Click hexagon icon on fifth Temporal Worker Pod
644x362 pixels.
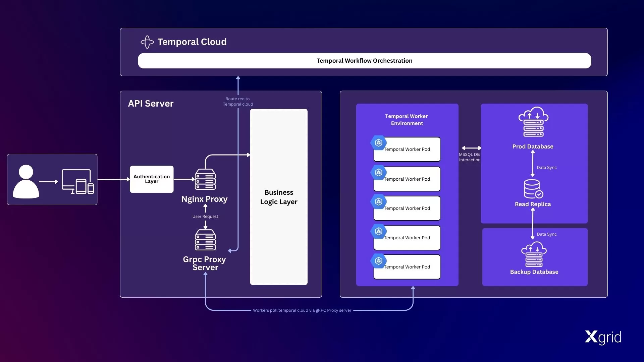[379, 260]
